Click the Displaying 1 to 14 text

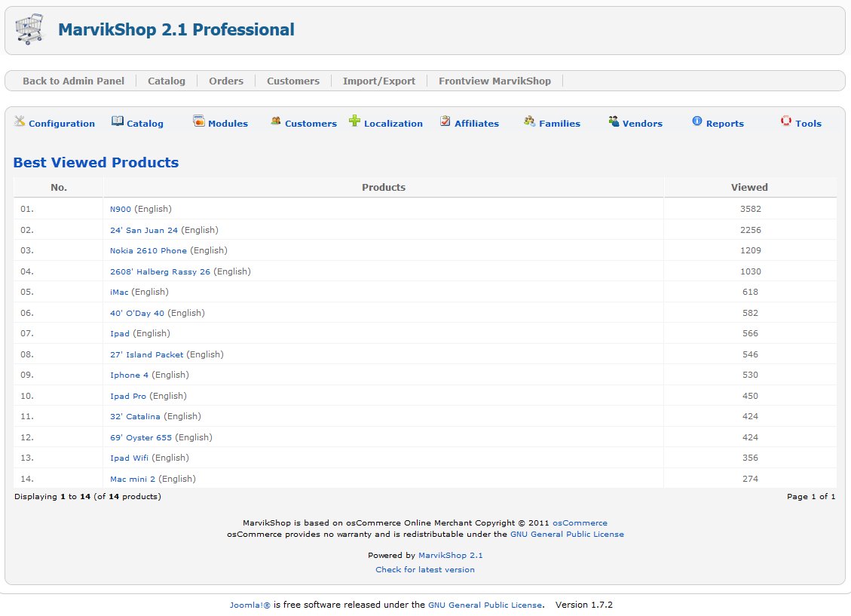[87, 497]
